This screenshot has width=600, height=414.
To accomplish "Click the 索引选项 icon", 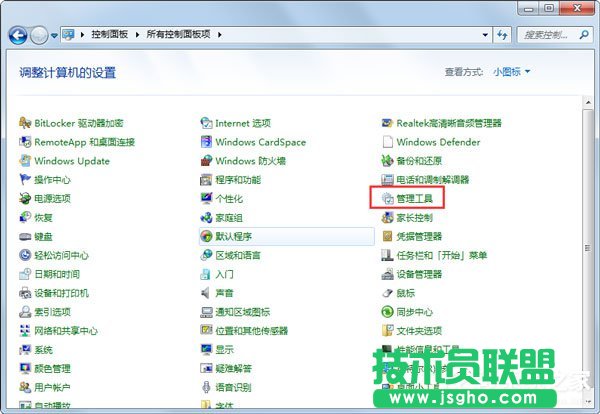I will 25,312.
